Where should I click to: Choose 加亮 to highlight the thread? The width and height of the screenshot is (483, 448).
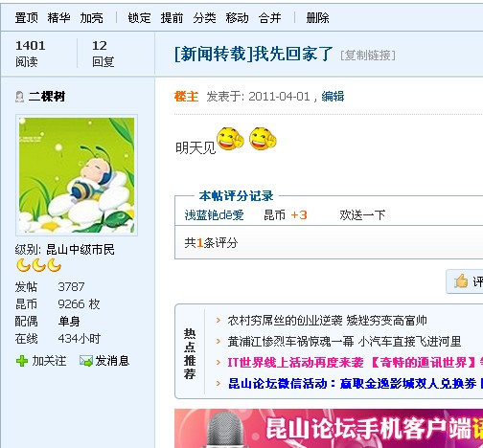(x=92, y=18)
